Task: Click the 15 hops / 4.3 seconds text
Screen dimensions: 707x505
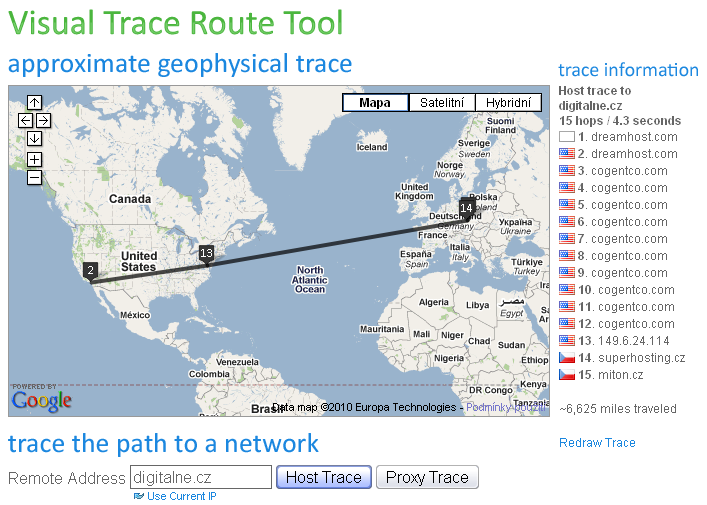Action: click(x=620, y=120)
